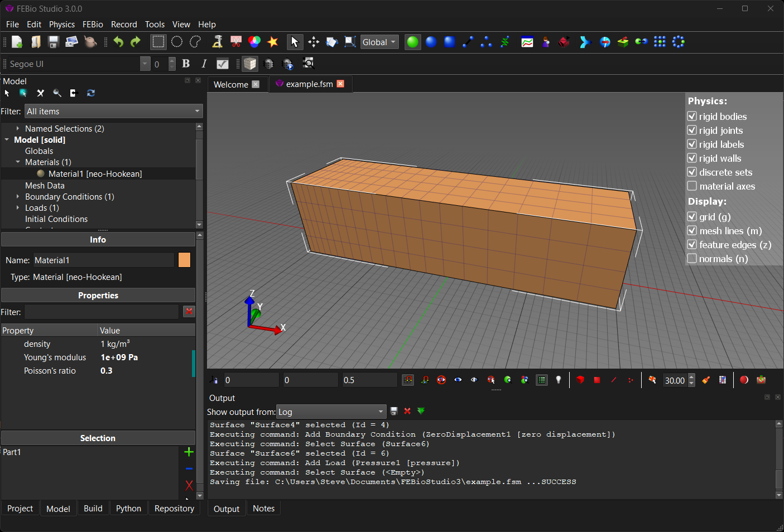
Task: Clear the Properties filter with red X button
Action: point(189,312)
